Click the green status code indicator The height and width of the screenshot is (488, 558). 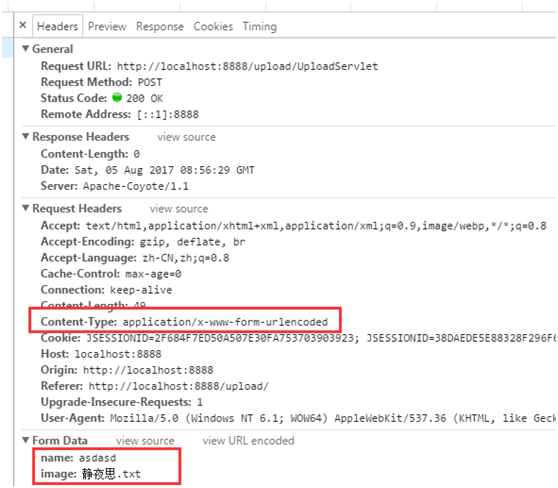pyautogui.click(x=117, y=97)
